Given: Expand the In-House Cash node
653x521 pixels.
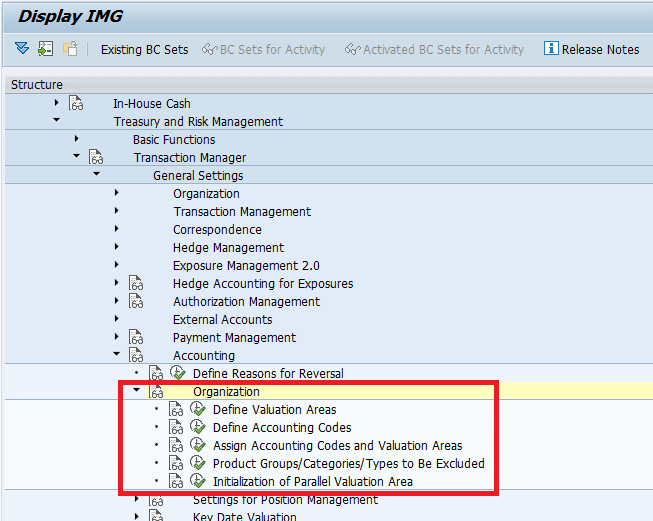Looking at the screenshot, I should 56,103.
